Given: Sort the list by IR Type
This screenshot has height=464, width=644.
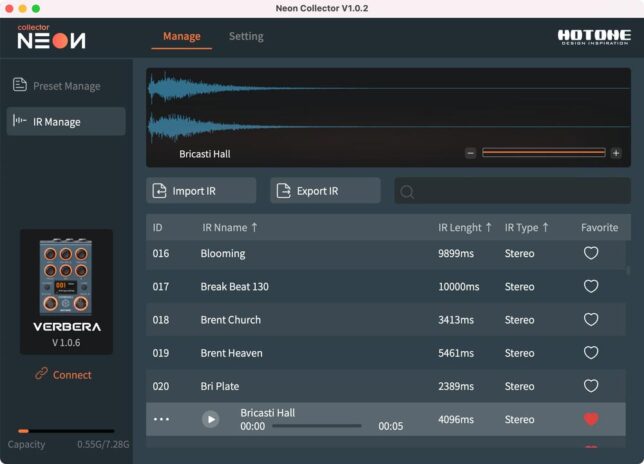Looking at the screenshot, I should (526, 227).
